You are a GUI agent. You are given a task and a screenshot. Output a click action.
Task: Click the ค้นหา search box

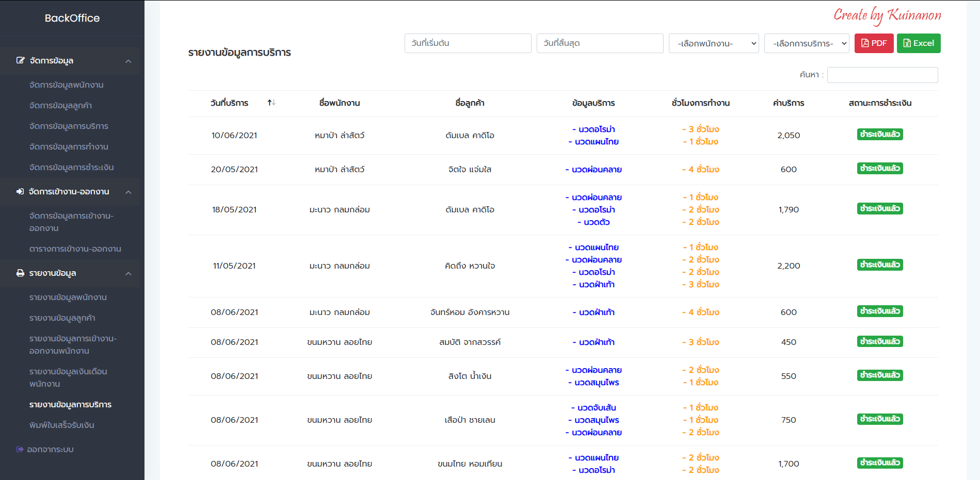coord(882,75)
